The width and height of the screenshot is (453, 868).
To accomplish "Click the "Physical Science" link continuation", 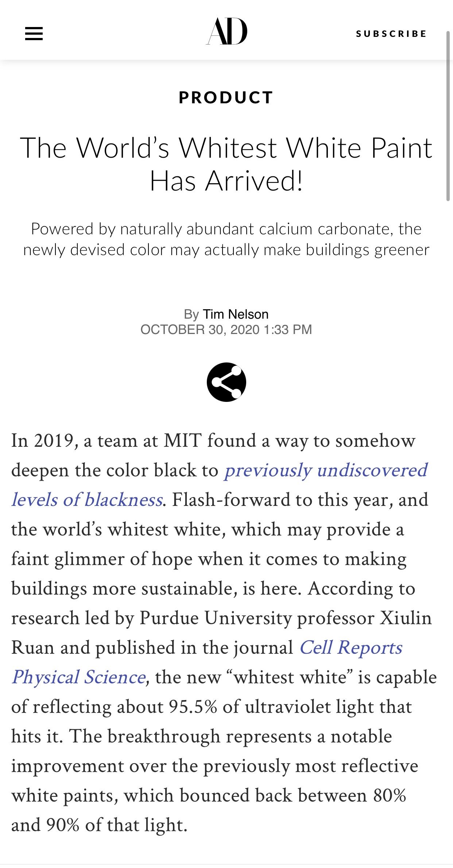I will coord(79,677).
